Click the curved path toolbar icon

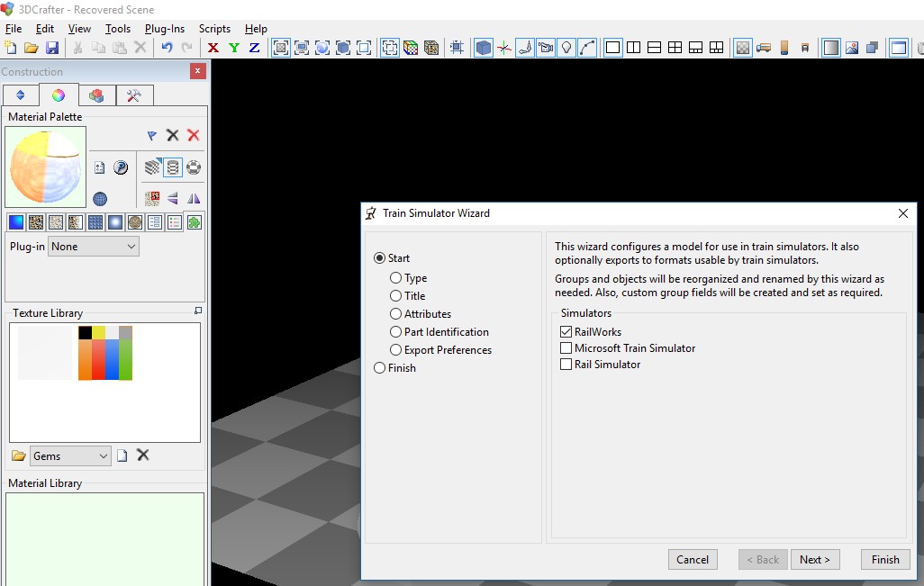[x=587, y=48]
